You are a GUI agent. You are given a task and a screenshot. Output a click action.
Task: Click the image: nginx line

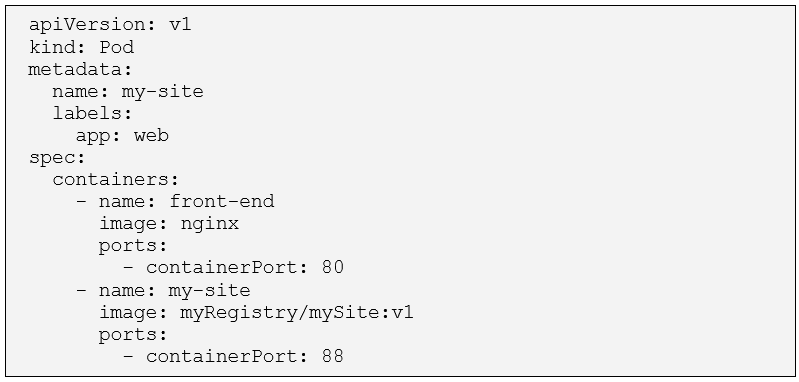pyautogui.click(x=169, y=224)
